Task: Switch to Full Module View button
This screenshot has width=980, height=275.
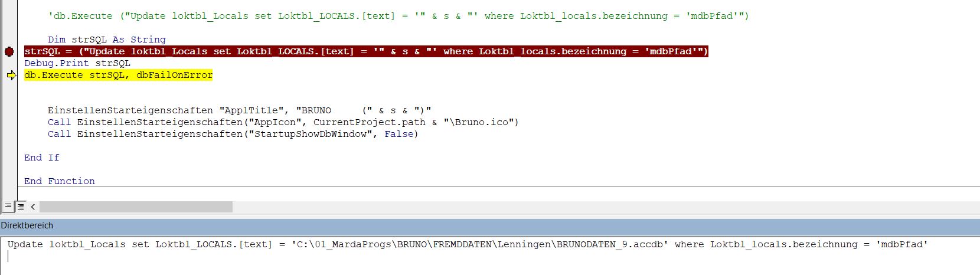Action: click(20, 207)
